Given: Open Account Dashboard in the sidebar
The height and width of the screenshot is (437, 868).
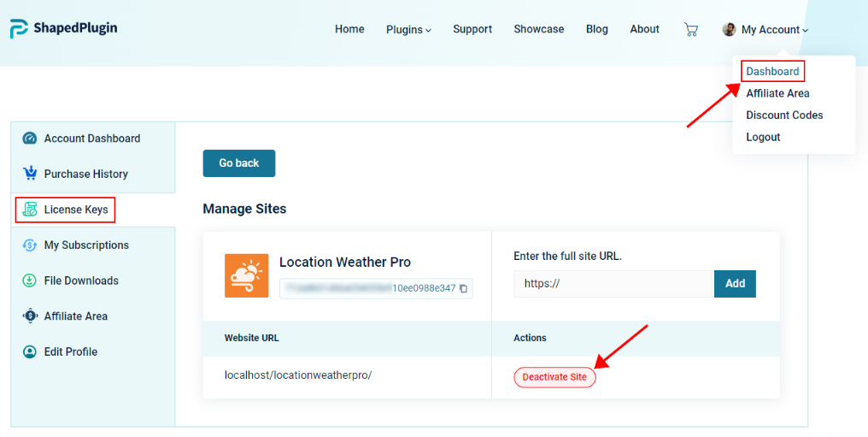Looking at the screenshot, I should tap(93, 139).
